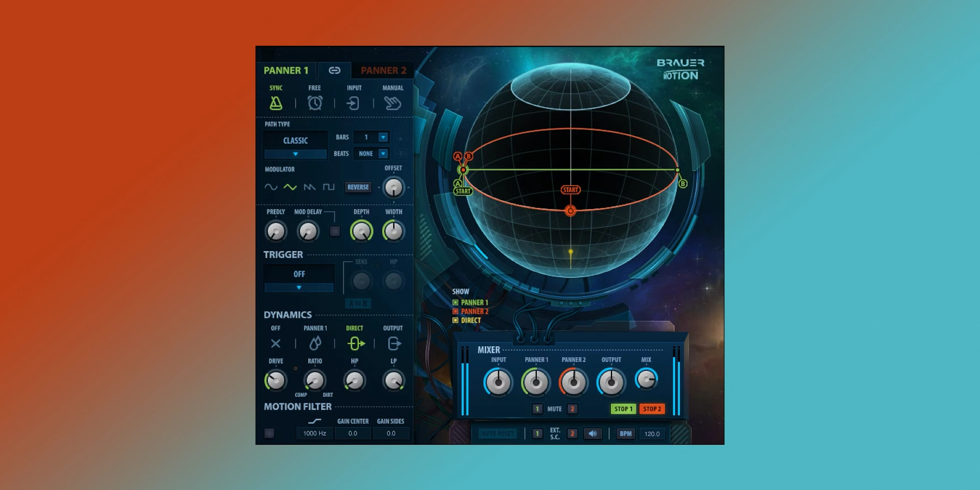This screenshot has width=980, height=490.
Task: Set dynamics to Direct icon
Action: tap(356, 344)
